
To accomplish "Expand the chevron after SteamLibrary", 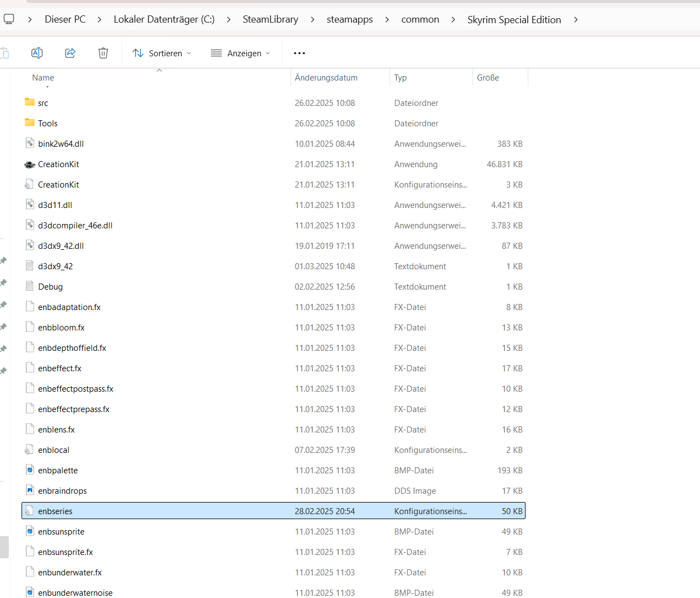I will click(312, 19).
